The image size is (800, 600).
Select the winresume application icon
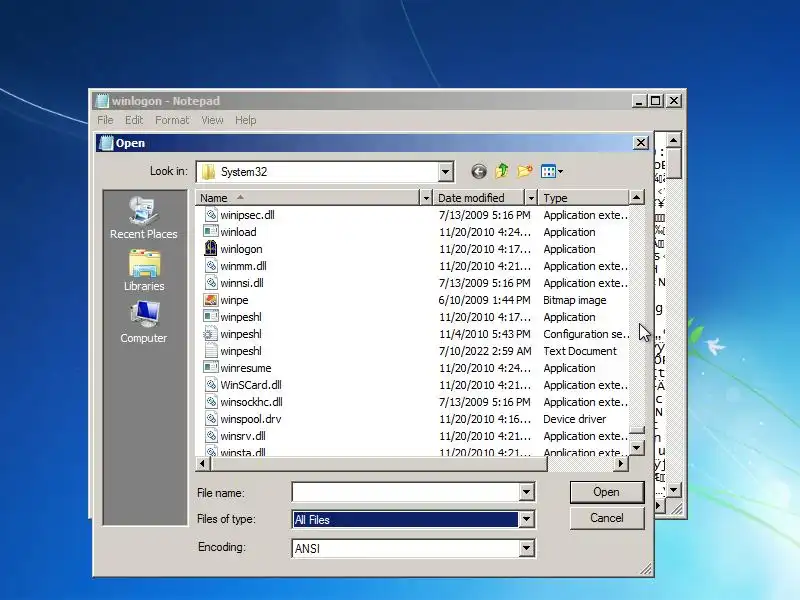[211, 368]
